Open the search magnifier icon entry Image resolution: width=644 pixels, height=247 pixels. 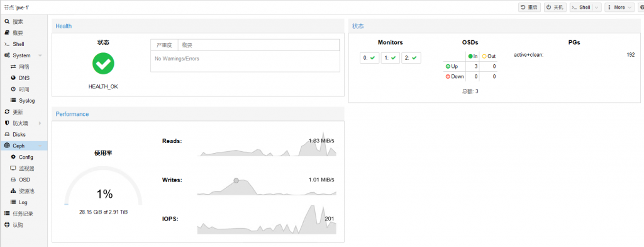7,21
